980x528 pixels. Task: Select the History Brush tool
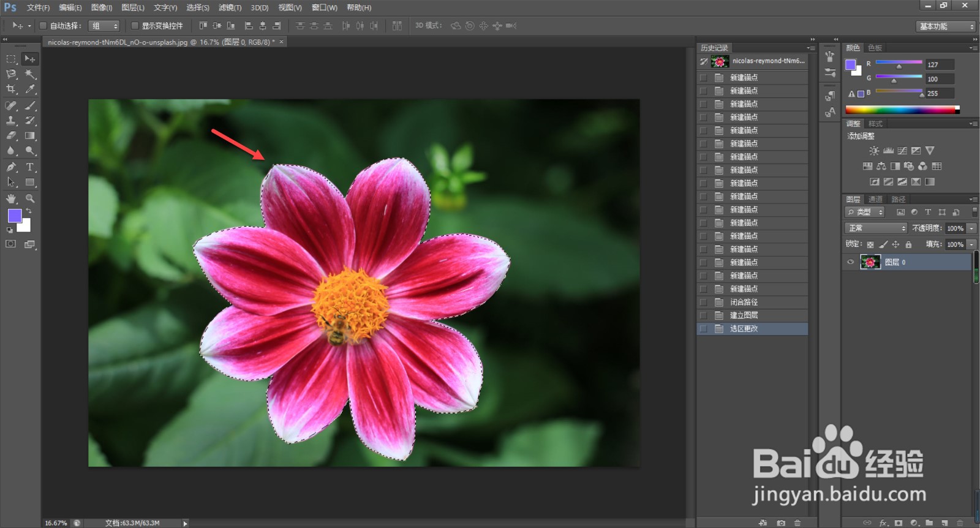click(x=29, y=121)
